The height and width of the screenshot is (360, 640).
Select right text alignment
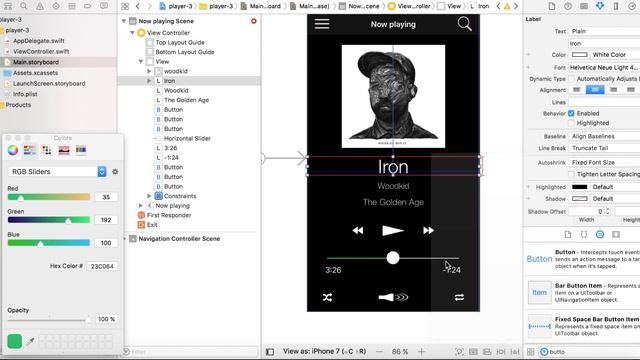coord(613,90)
